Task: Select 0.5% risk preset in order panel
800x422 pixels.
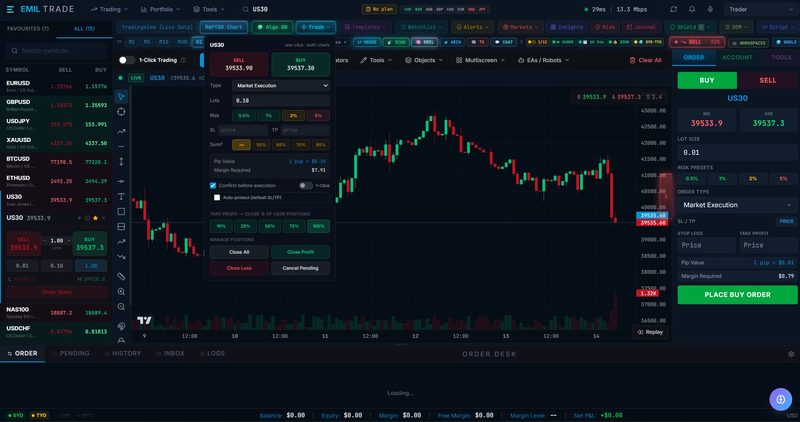Action: pyautogui.click(x=691, y=179)
